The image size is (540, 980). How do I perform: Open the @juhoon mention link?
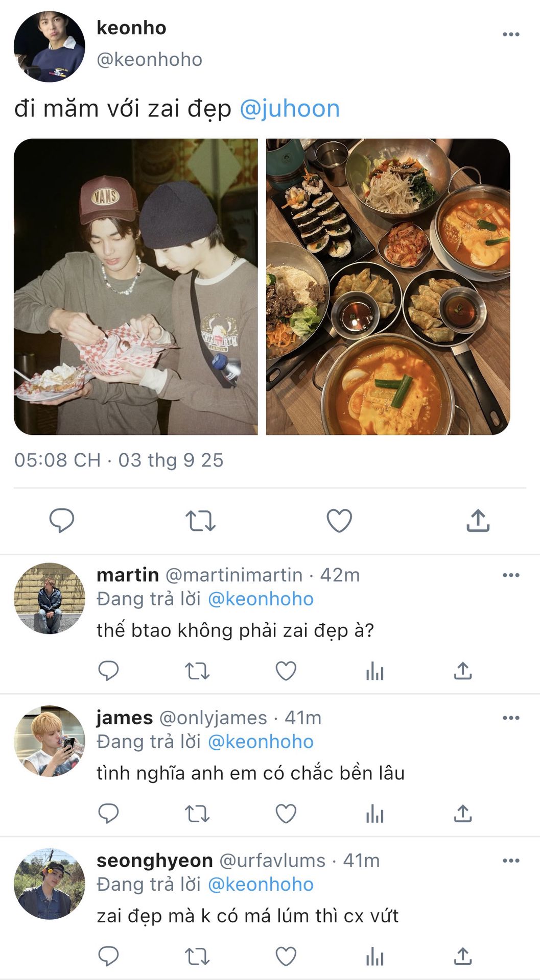coord(290,109)
